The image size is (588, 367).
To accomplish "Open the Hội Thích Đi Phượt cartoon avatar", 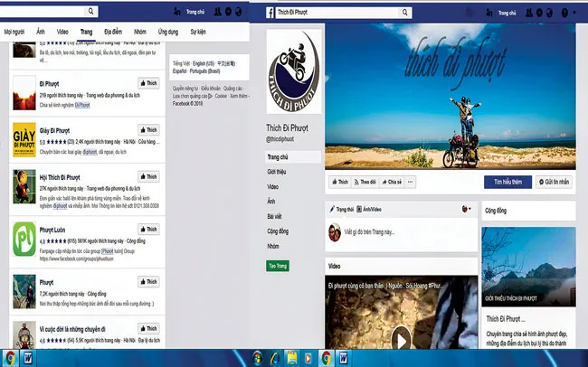I will pyautogui.click(x=24, y=186).
